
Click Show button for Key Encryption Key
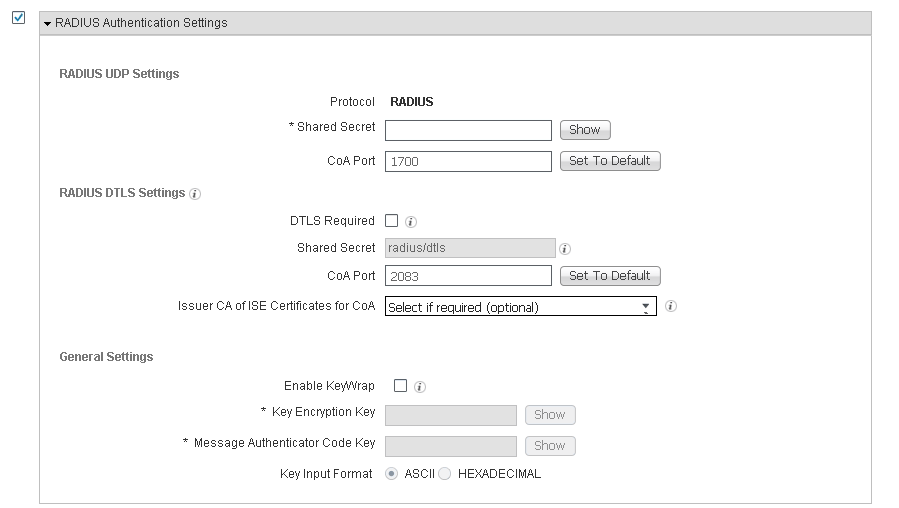(549, 415)
